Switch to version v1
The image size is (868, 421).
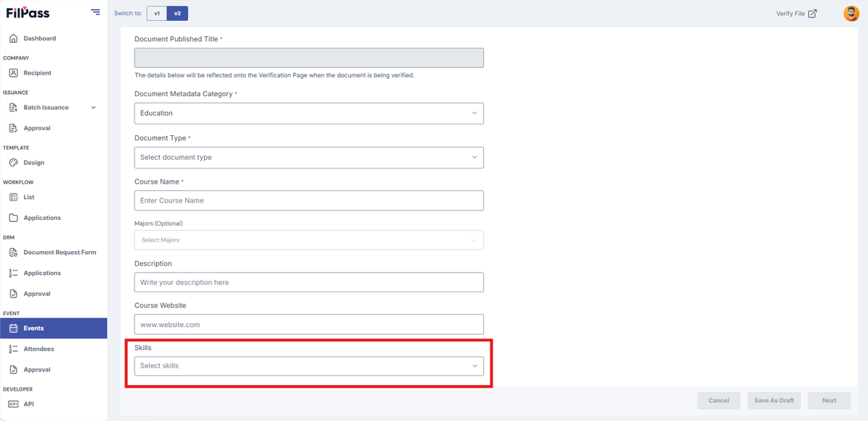click(x=157, y=13)
